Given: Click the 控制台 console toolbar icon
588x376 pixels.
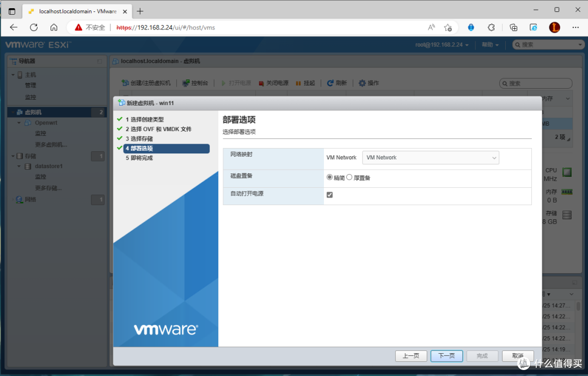Looking at the screenshot, I should coord(186,83).
